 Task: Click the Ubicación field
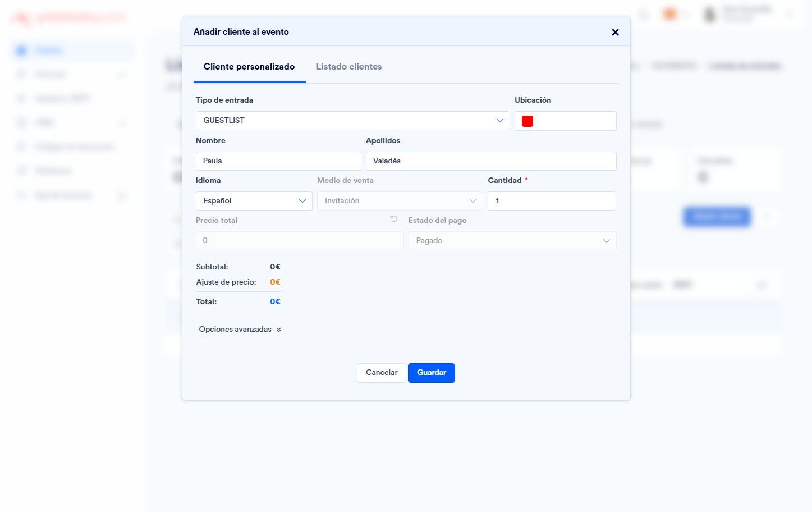click(x=566, y=121)
